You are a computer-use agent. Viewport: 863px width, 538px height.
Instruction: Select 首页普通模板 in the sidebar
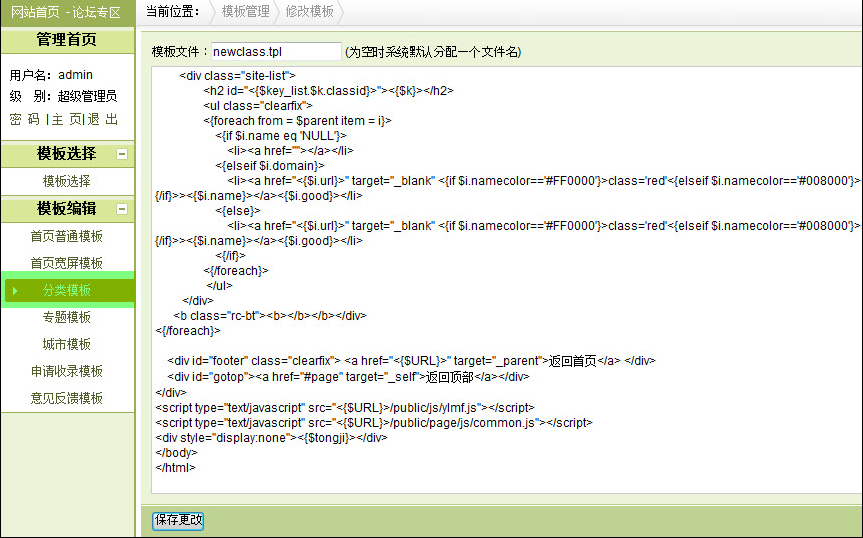tap(67, 236)
